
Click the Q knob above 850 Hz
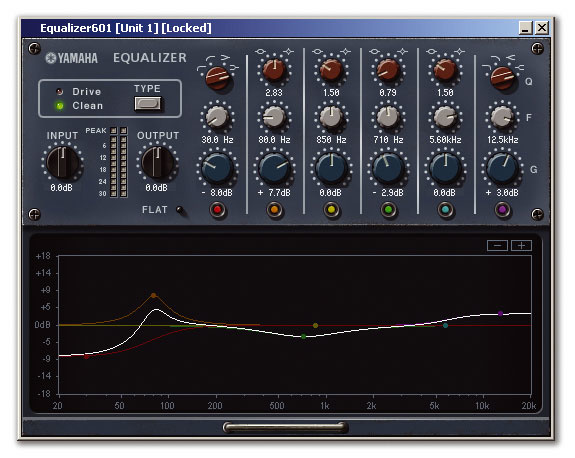click(331, 70)
